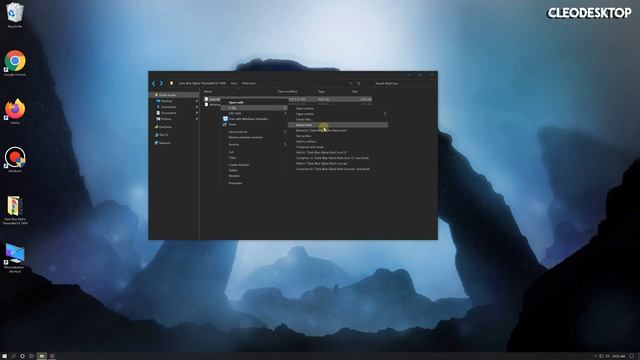Launch the Google Chrome desktop shortcut

[15, 63]
